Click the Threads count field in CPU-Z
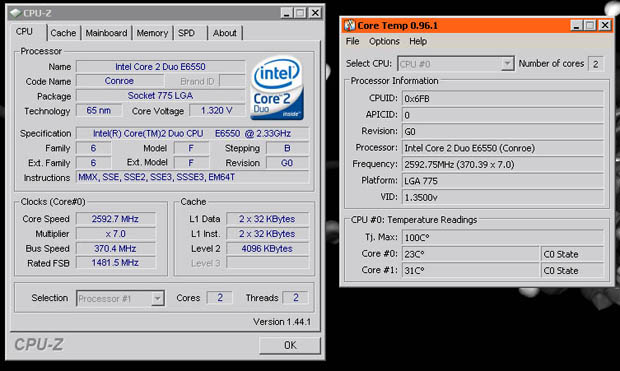The width and height of the screenshot is (620, 371). point(296,298)
